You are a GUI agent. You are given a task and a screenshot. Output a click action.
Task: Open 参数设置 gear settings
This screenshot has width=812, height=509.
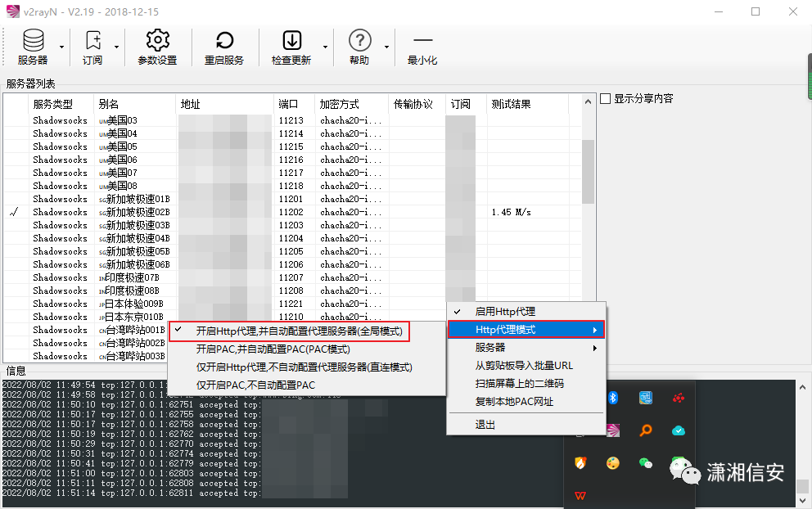pos(157,47)
